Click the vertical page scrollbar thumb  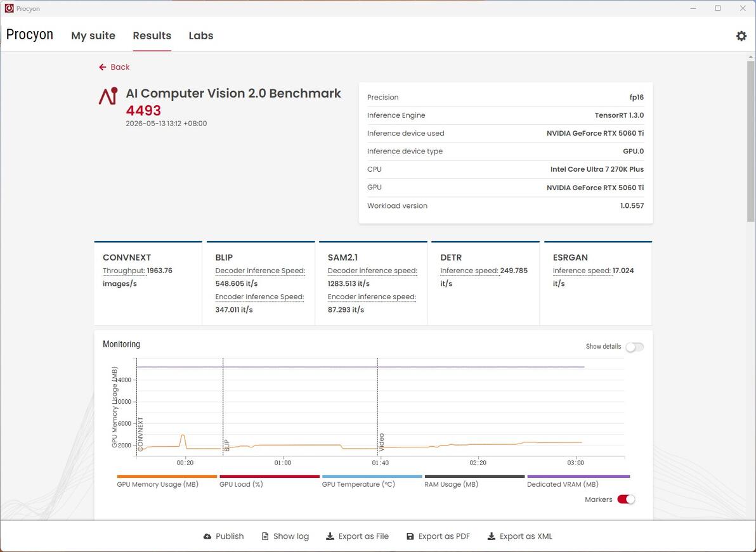[x=751, y=141]
